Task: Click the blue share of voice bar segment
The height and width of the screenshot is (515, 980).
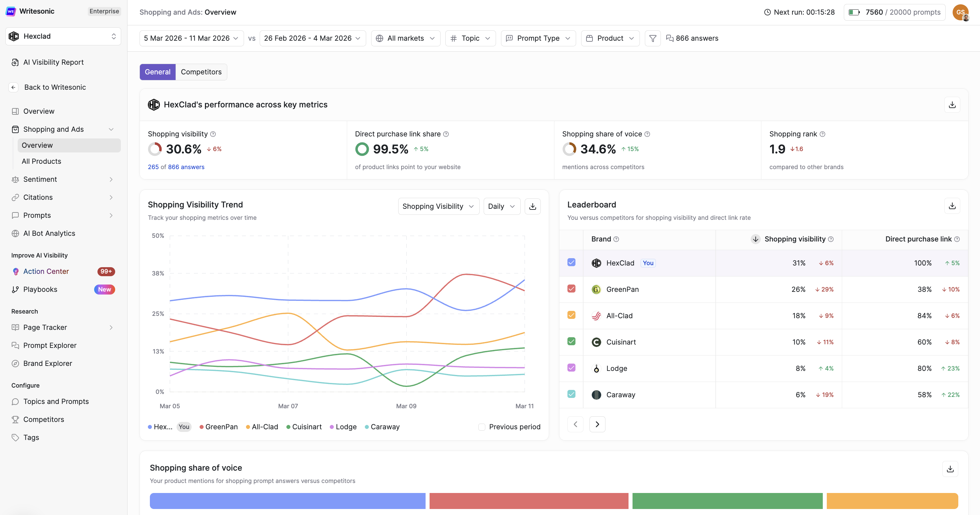Action: pyautogui.click(x=287, y=501)
